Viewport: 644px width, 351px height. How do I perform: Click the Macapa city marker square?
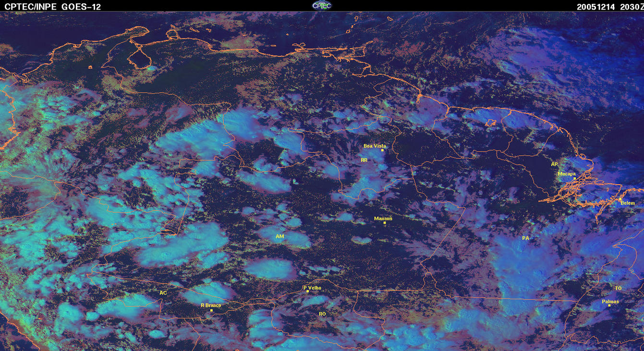click(575, 178)
